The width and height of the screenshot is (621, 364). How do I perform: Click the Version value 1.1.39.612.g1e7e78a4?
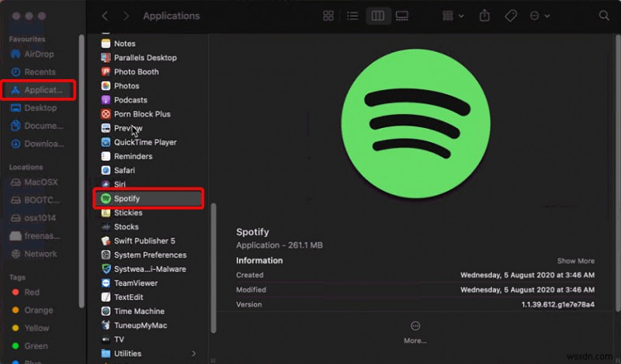click(x=557, y=304)
